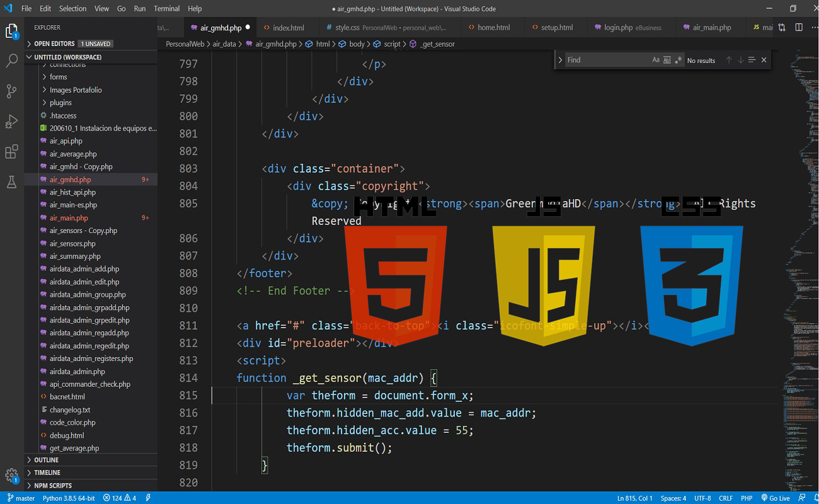Open the Testing flask view

coord(12,182)
